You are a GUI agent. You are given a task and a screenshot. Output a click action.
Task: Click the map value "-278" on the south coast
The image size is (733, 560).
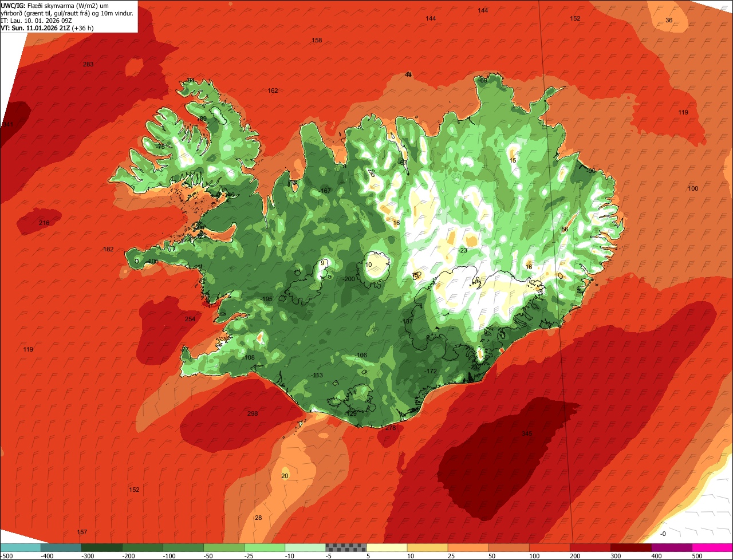390,428
